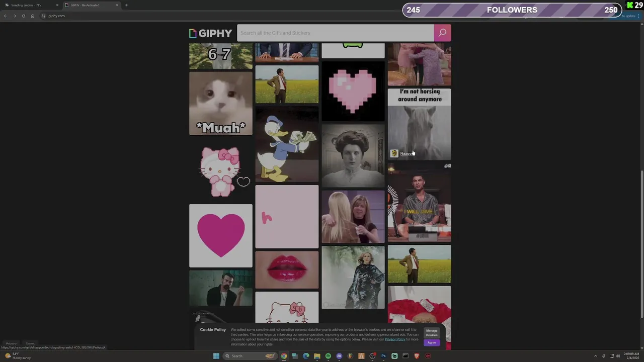Open the I'm not horsing around GIF

pyautogui.click(x=419, y=124)
